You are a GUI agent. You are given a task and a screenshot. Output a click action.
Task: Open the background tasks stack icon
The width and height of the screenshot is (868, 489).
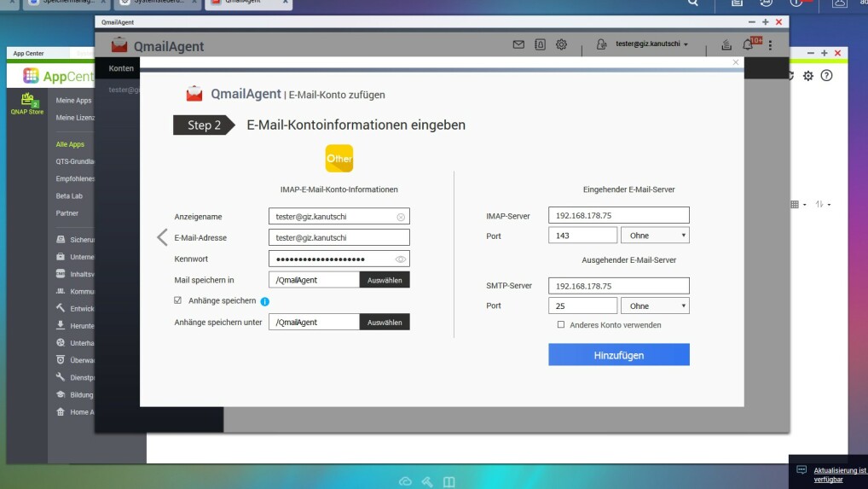(x=726, y=44)
